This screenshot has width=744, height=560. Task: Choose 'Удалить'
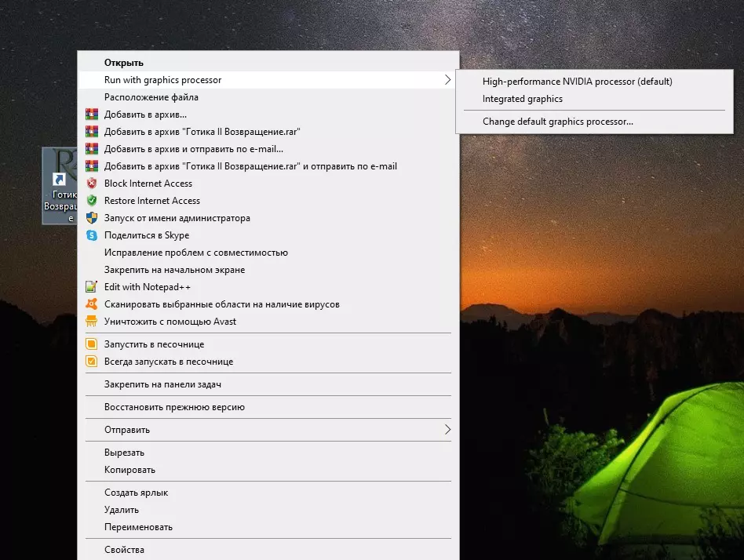(x=268, y=510)
